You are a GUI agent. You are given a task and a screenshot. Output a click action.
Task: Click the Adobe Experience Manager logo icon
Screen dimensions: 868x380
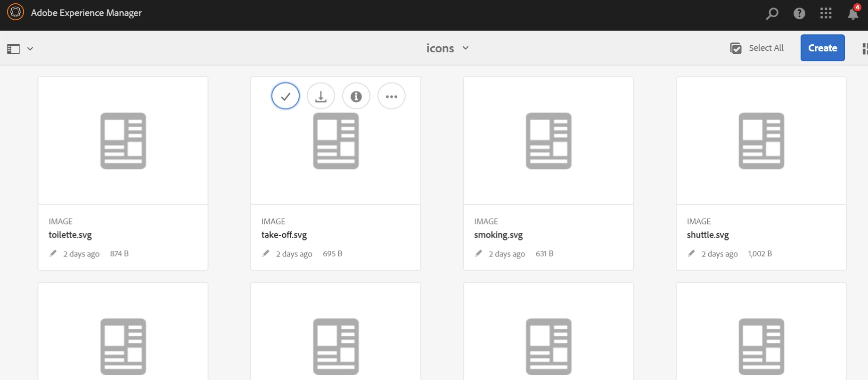pos(15,12)
